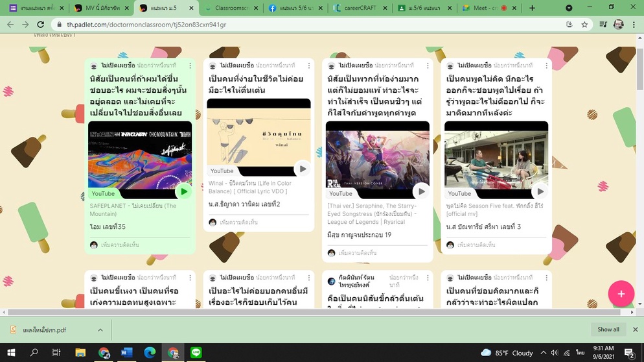Open Chrome tab search dropdown
This screenshot has height=362, width=644.
pyautogui.click(x=569, y=8)
